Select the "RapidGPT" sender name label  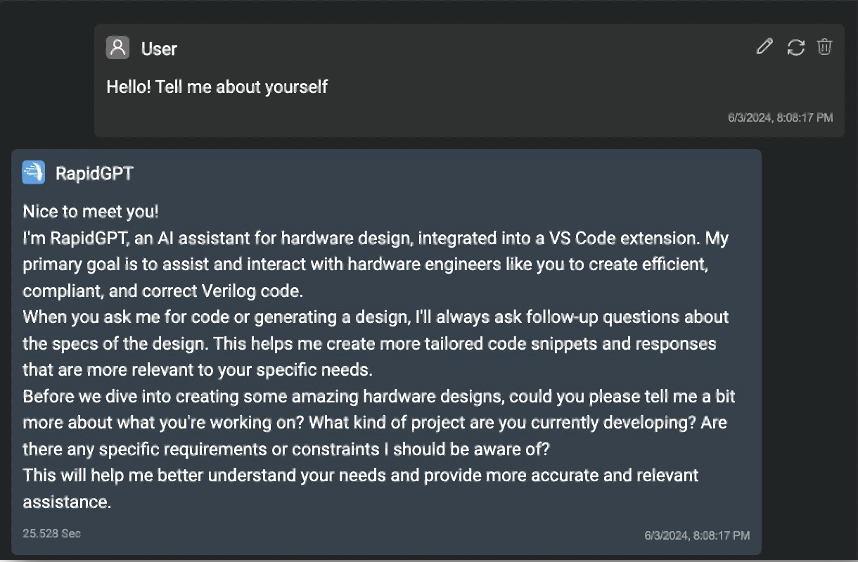click(94, 173)
